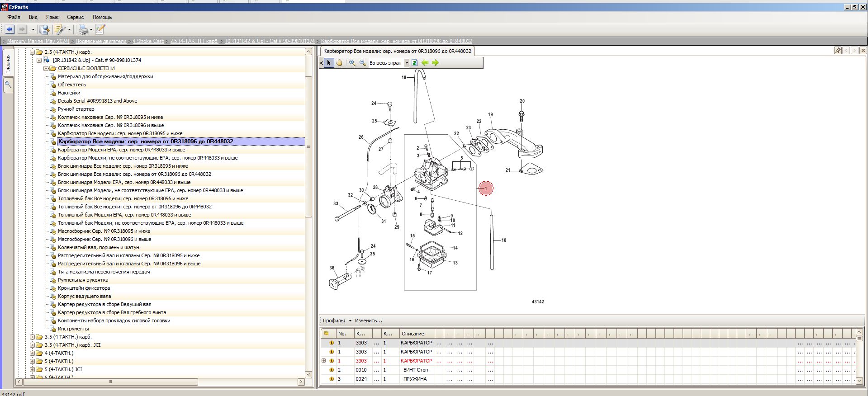Follow the '4 Stroke Carb' breadcrumb link

pos(148,41)
